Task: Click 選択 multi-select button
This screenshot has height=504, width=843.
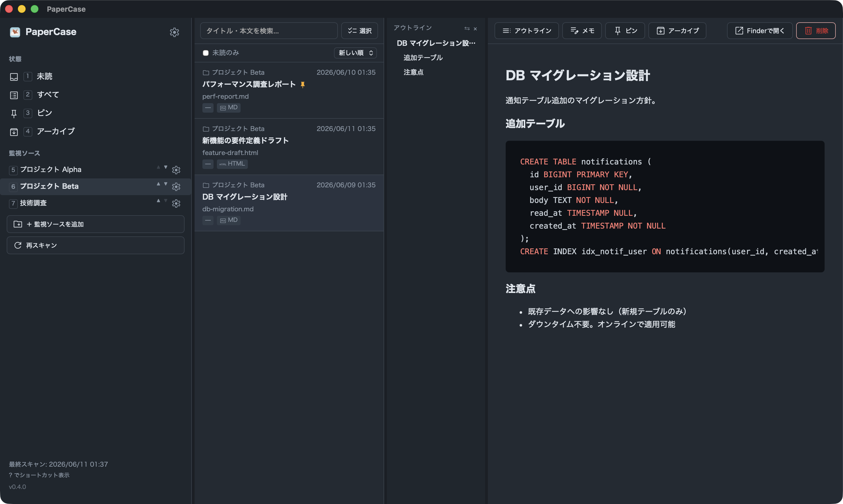Action: tap(360, 31)
